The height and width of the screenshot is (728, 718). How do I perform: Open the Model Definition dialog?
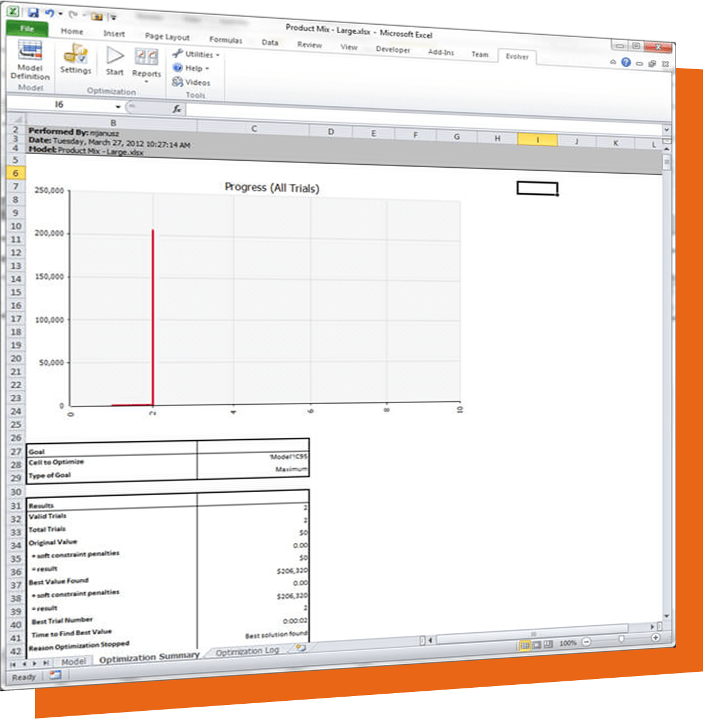[x=30, y=61]
